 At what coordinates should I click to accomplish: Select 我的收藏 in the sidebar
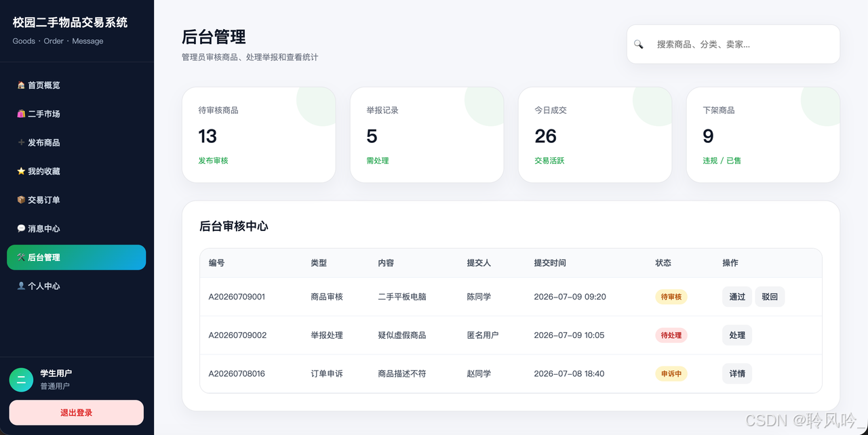pos(76,171)
